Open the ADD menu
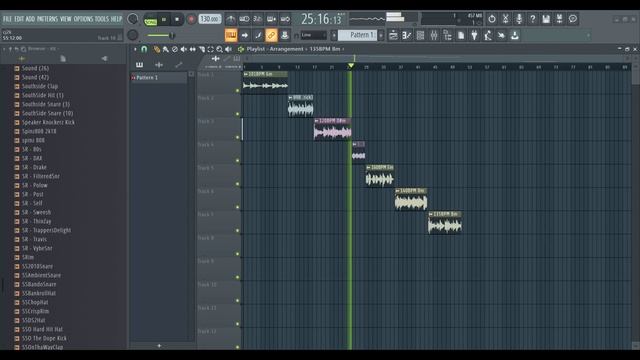Screen dimensions: 640x360 click(30, 19)
